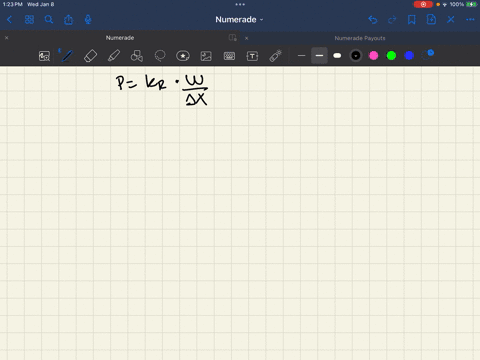
Task: Open the Elements sticker tool
Action: click(x=183, y=56)
